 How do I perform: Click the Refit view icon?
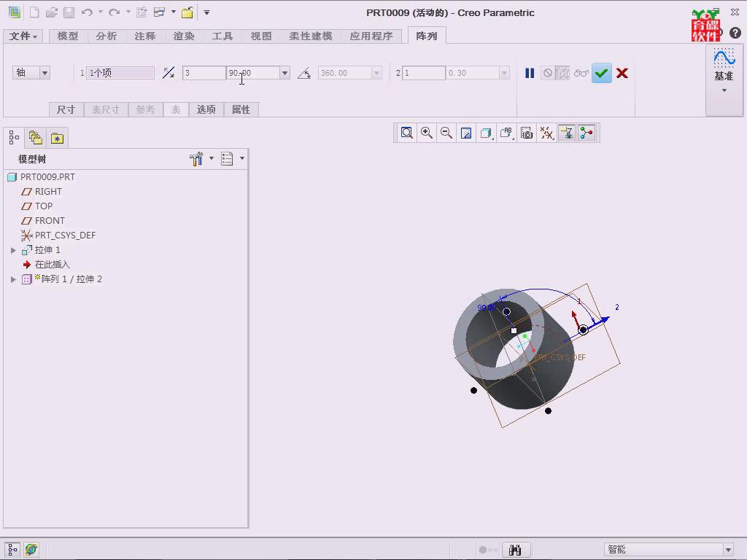tap(407, 133)
